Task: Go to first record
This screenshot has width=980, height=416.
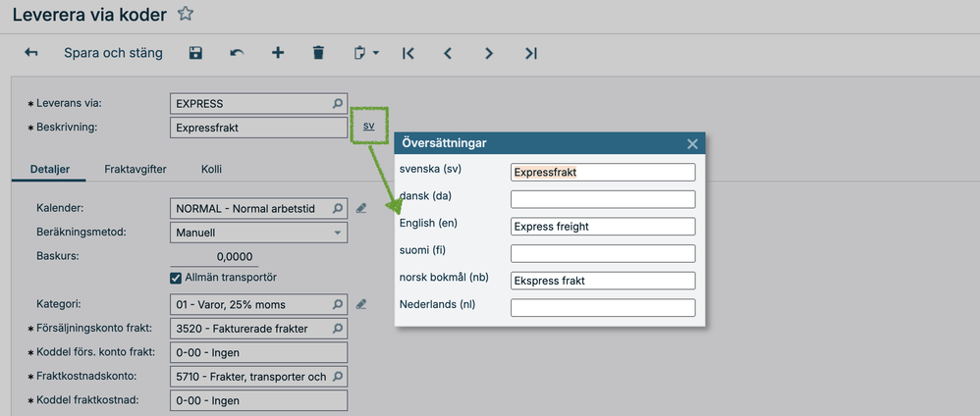Action: [x=408, y=53]
